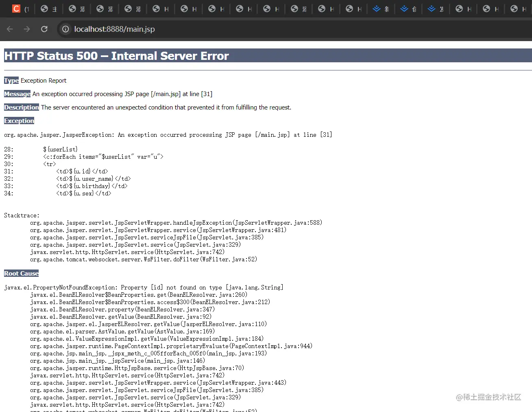Click the _jspx_meth_c_005fforEach_005f0 stack line
532x412 pixels.
(x=148, y=353)
